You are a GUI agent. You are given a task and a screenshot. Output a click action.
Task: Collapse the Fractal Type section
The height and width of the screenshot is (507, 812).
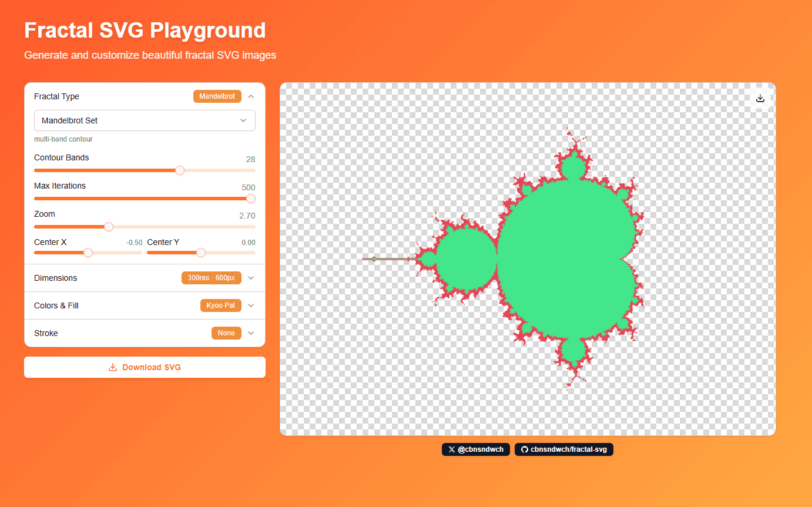coord(251,96)
